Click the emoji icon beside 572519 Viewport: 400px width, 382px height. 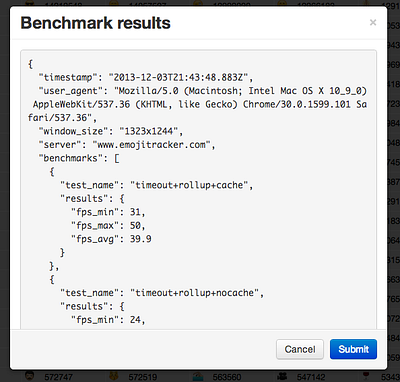tap(114, 375)
